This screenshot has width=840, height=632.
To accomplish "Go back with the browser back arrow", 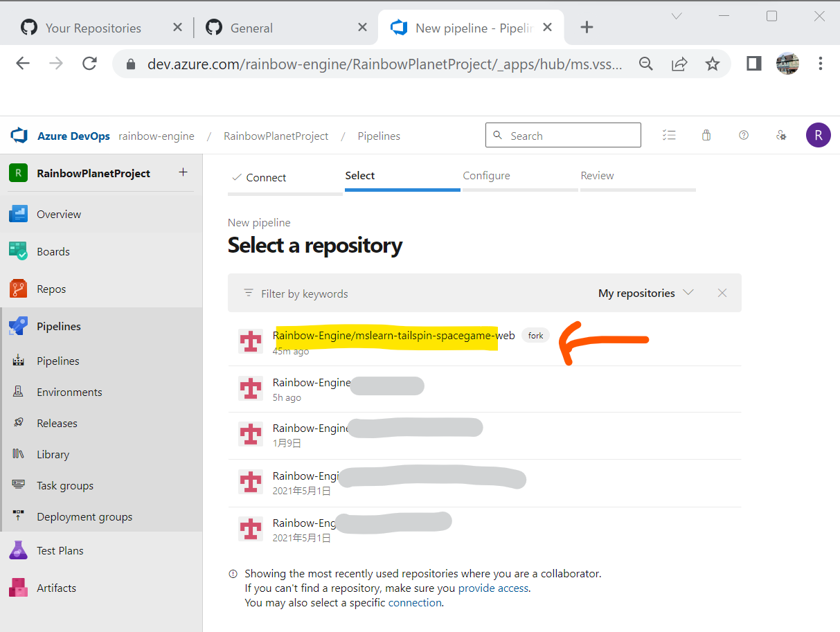I will [x=23, y=64].
